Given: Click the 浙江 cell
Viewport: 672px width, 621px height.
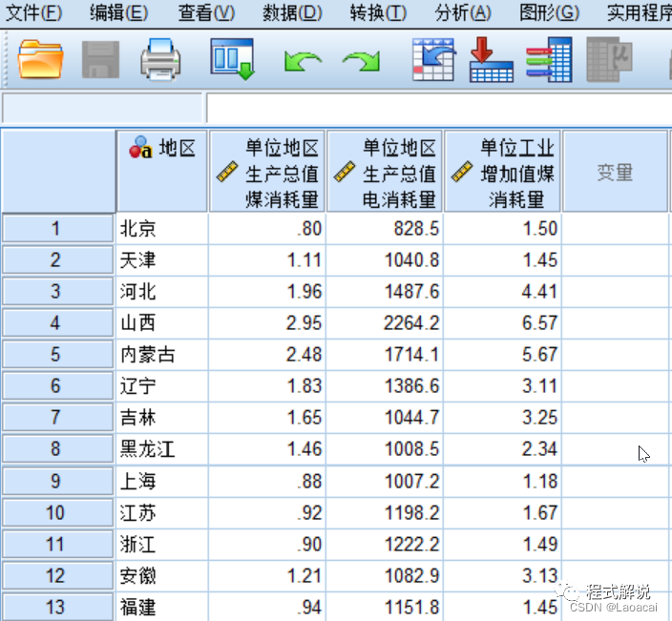Looking at the screenshot, I should 161,544.
